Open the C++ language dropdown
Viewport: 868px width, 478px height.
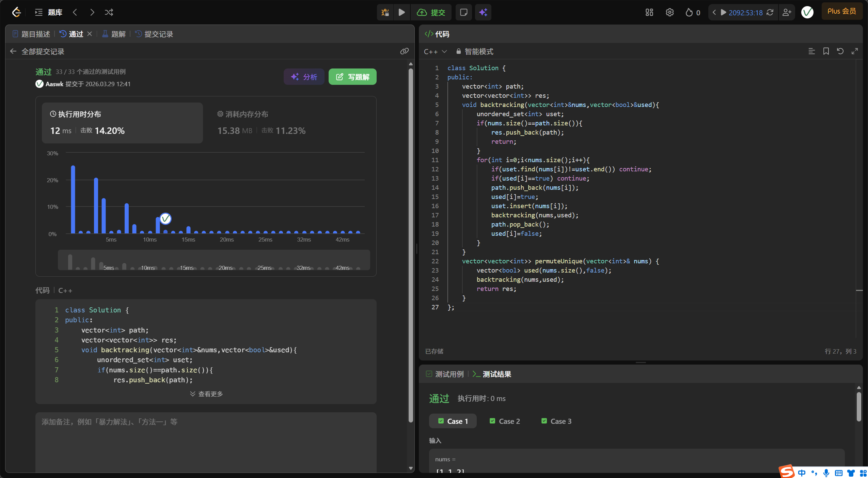pyautogui.click(x=435, y=51)
